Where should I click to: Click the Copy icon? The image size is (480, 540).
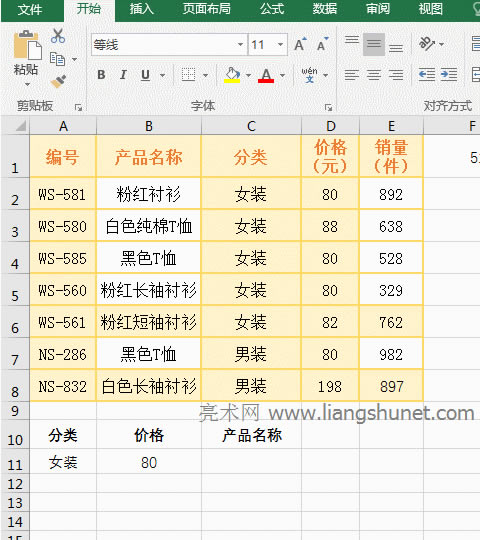[x=57, y=59]
